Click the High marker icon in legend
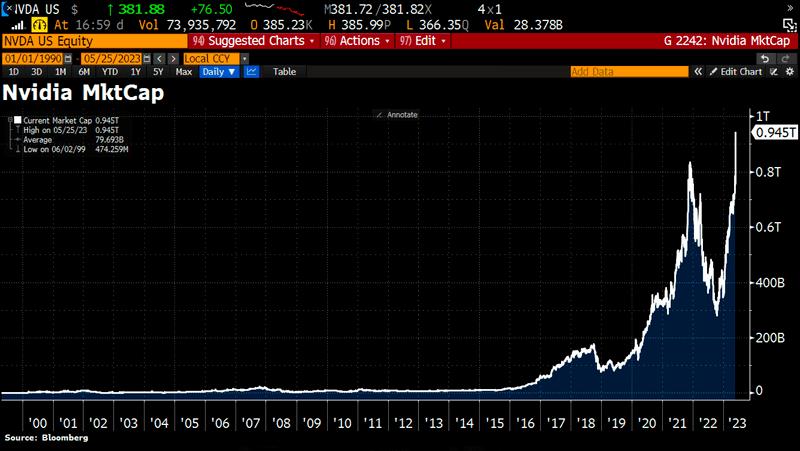Viewport: 800px width, 451px height. [18, 130]
